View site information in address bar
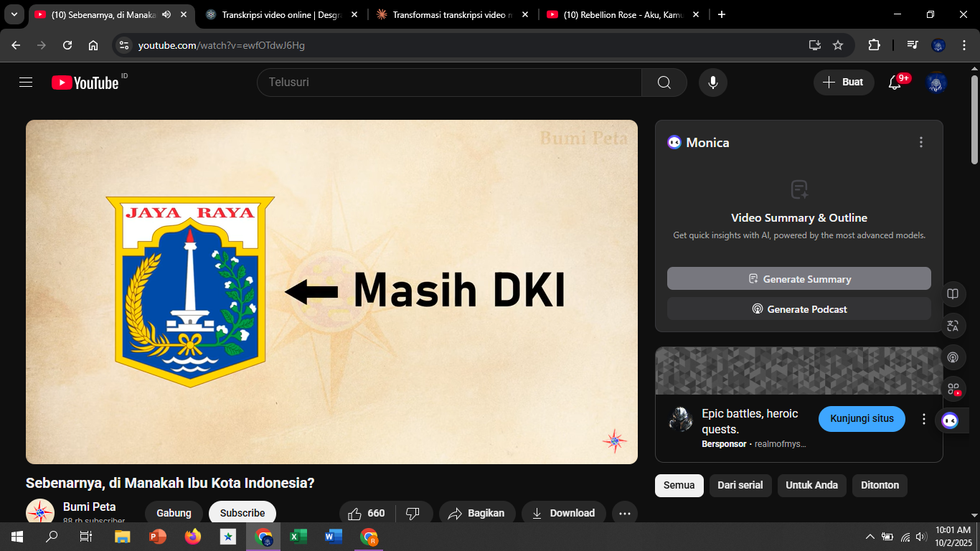Screen dimensions: 980x551 pyautogui.click(x=124, y=45)
